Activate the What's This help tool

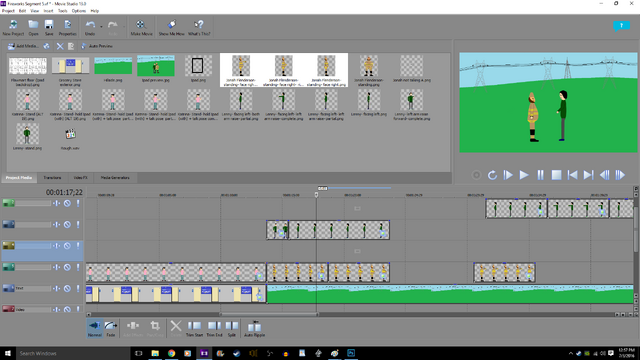(199, 28)
